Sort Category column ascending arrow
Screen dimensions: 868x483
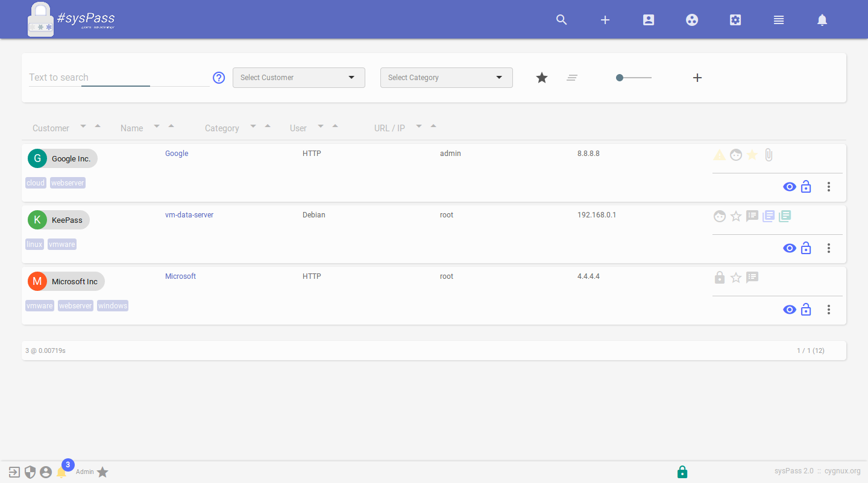(268, 126)
